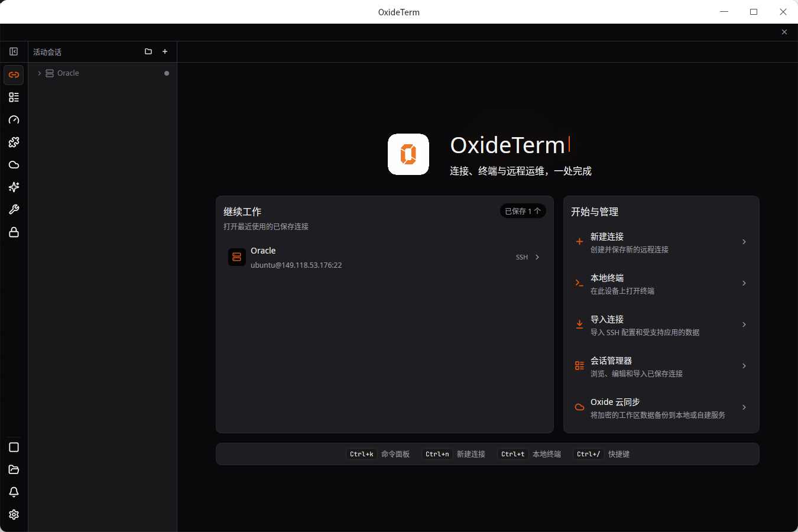Click the chevron on the 本地终端 row

[x=744, y=283]
